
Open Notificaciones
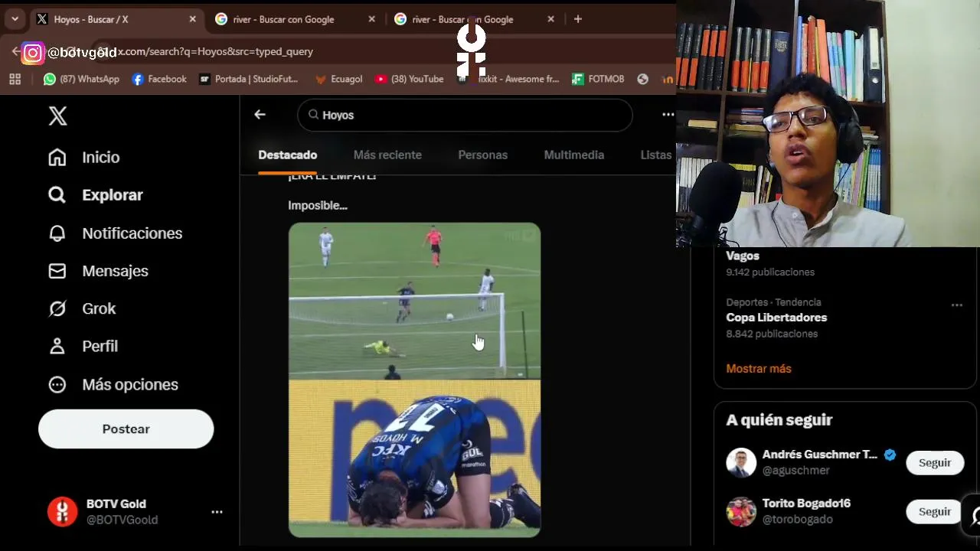click(x=116, y=233)
